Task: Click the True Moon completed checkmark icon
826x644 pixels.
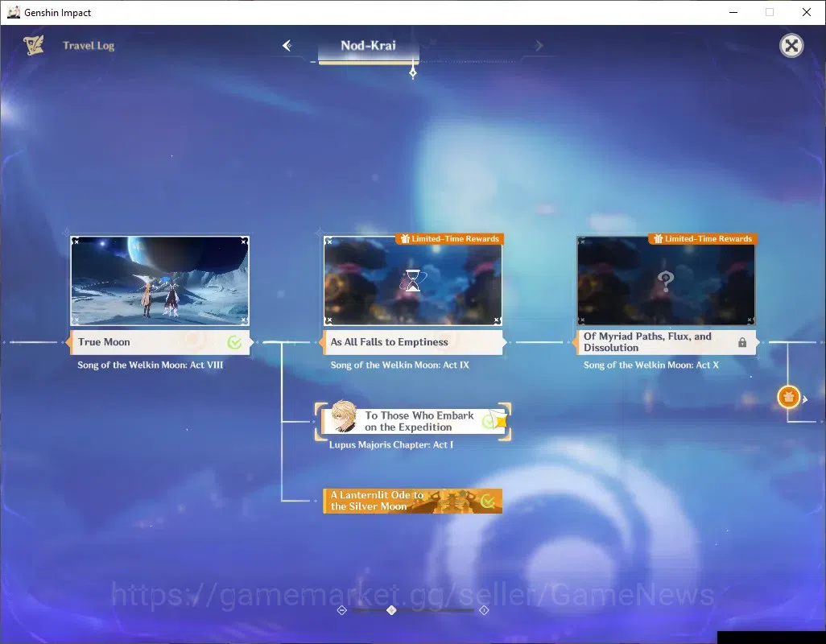Action: click(x=234, y=343)
